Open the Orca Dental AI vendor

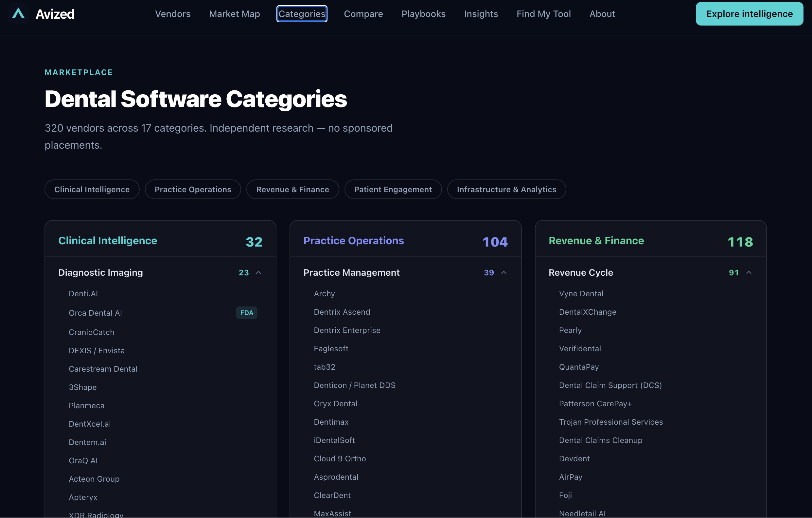96,313
